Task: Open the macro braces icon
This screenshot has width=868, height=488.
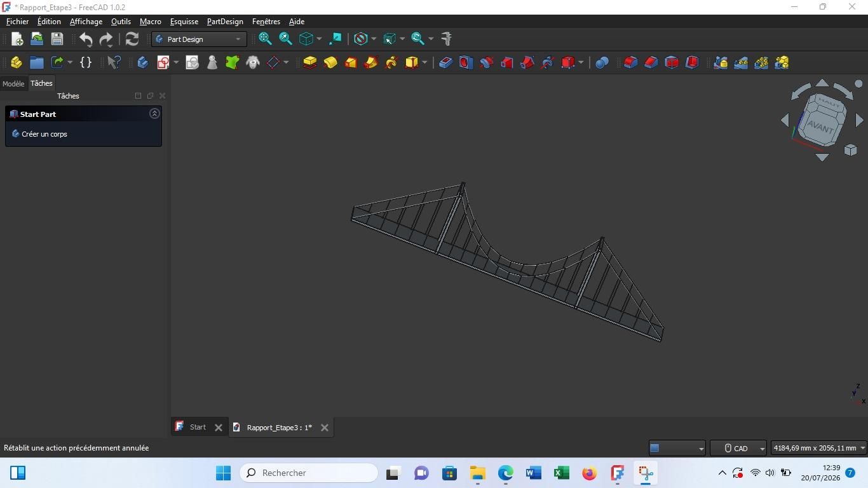Action: click(86, 62)
